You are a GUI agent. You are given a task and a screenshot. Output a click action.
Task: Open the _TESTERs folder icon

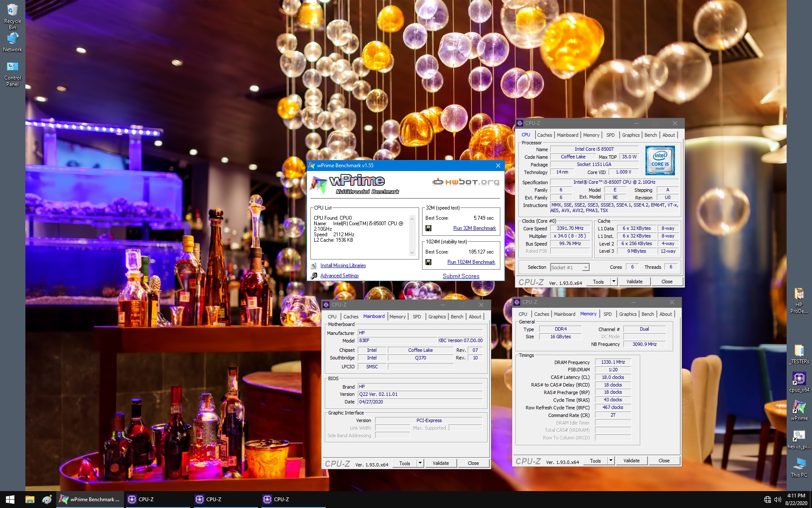pos(799,354)
